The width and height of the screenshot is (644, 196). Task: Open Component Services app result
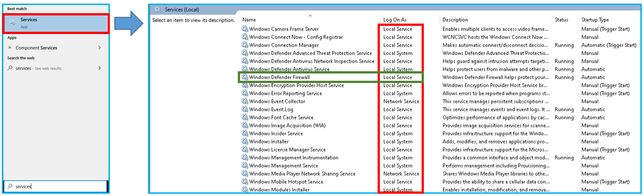click(x=56, y=48)
